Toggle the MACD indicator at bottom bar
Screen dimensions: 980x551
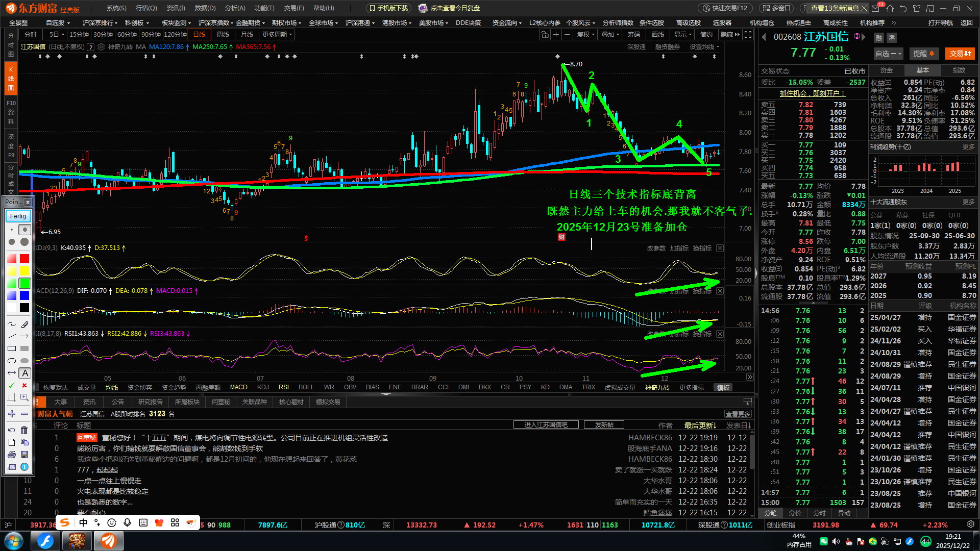(x=238, y=387)
